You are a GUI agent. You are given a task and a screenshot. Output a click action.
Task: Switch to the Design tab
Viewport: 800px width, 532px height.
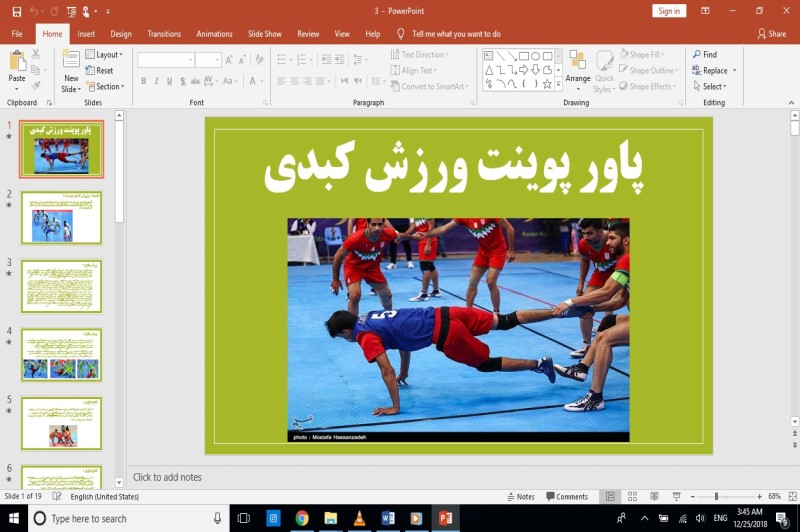pyautogui.click(x=121, y=34)
